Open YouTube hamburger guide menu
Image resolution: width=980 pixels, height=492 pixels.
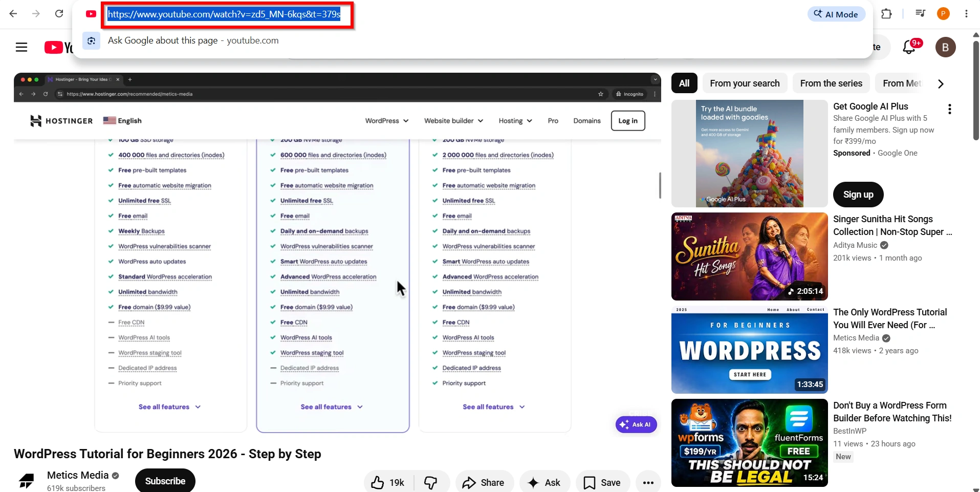pos(21,48)
